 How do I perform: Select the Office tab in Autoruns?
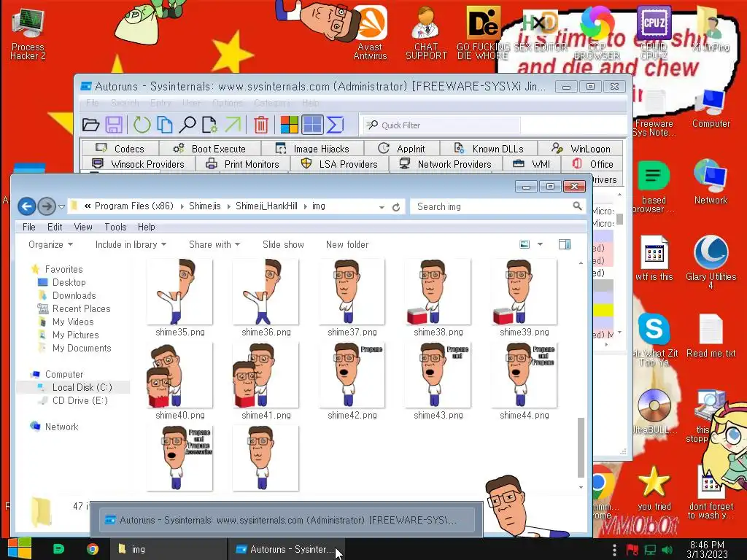592,164
